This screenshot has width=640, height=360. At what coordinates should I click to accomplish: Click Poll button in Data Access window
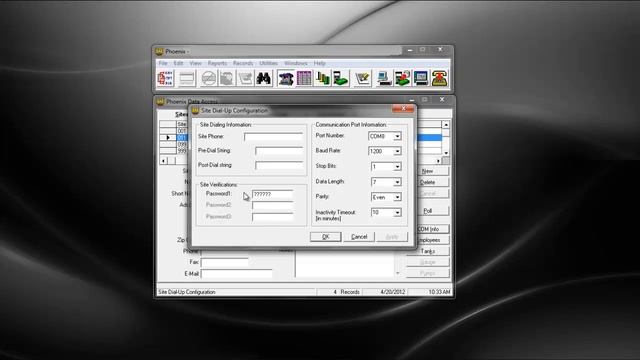point(427,211)
